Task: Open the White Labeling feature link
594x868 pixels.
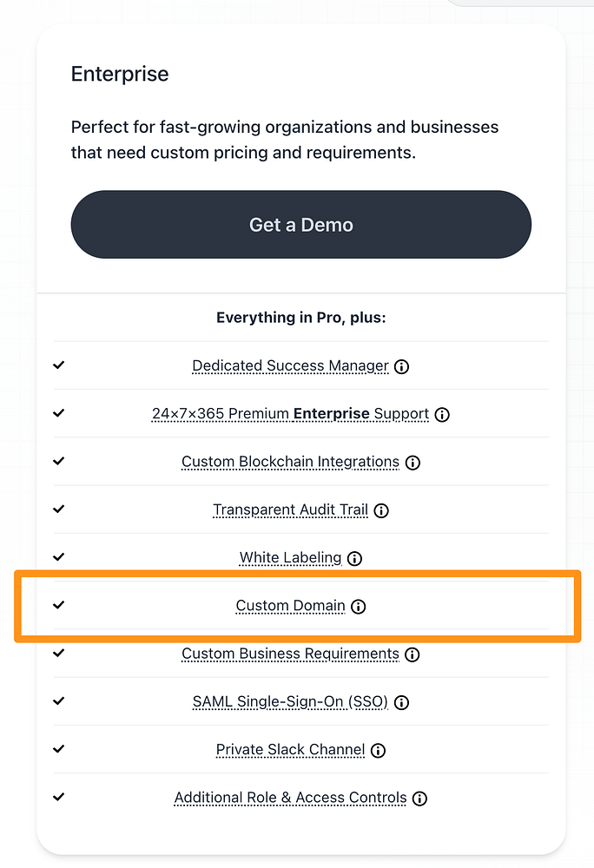Action: [290, 557]
